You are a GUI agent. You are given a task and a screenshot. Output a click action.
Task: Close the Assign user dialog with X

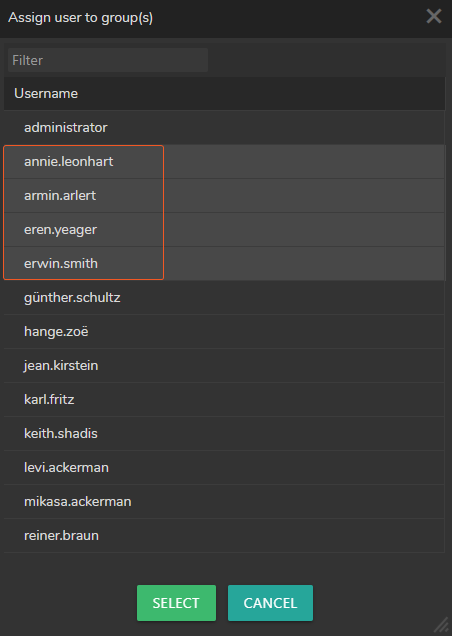click(x=434, y=17)
